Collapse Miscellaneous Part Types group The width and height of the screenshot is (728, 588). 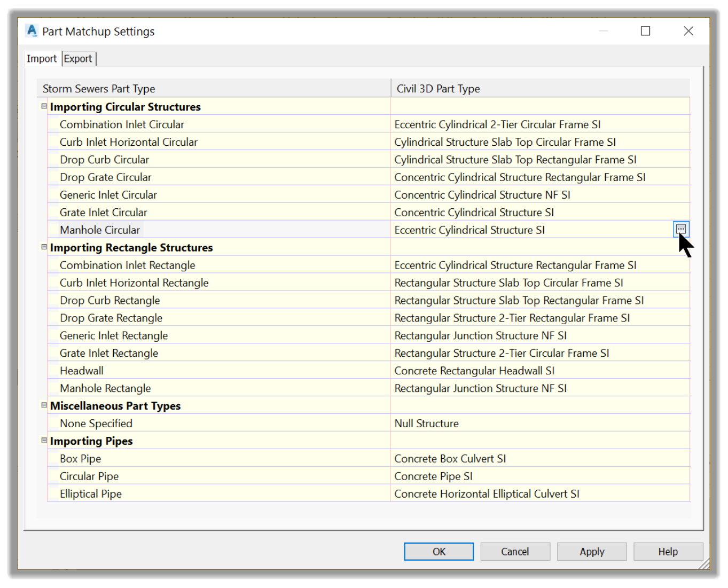coord(44,405)
